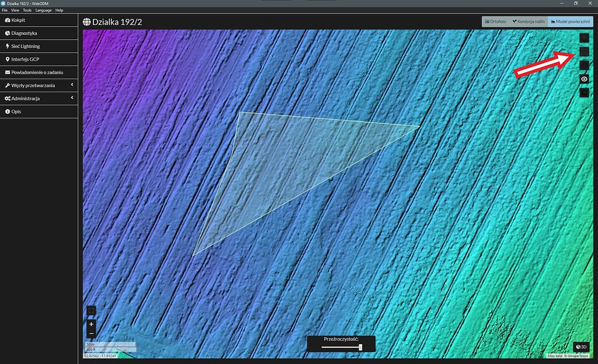The image size is (598, 364).
Task: Toggle the eye visibility icon
Action: click(x=583, y=78)
